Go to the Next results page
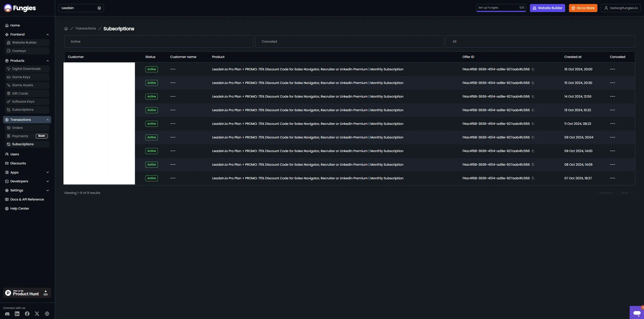 point(626,193)
